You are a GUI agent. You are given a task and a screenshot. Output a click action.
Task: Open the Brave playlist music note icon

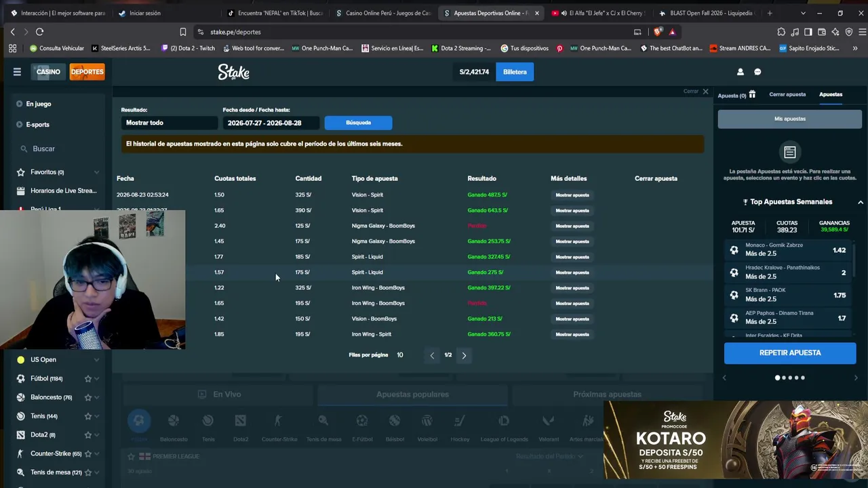tap(795, 32)
